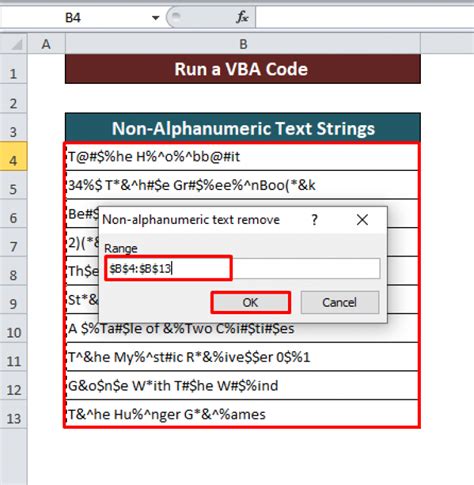Select the row 3 header
The height and width of the screenshot is (485, 474).
point(13,128)
